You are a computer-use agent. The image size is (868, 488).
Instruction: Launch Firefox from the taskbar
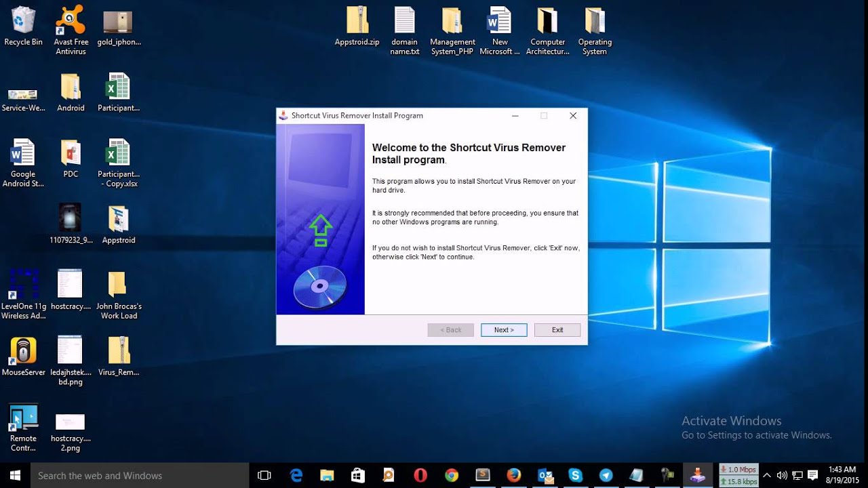(514, 475)
